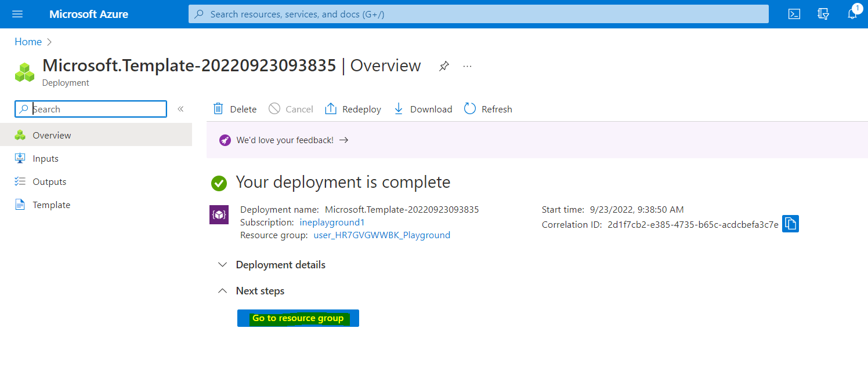Screen dimensions: 868x368
Task: Open the more options ellipsis beside title
Action: [x=467, y=66]
